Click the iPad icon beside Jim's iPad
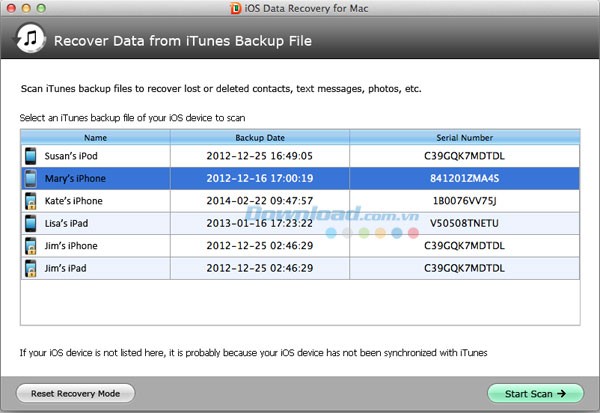Screen dimensions: 600x413 [30, 268]
